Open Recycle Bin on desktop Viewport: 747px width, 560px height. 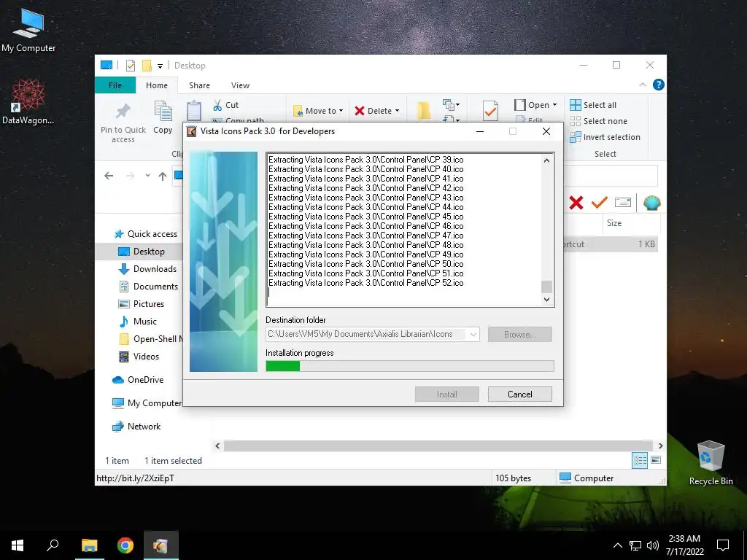tap(711, 462)
